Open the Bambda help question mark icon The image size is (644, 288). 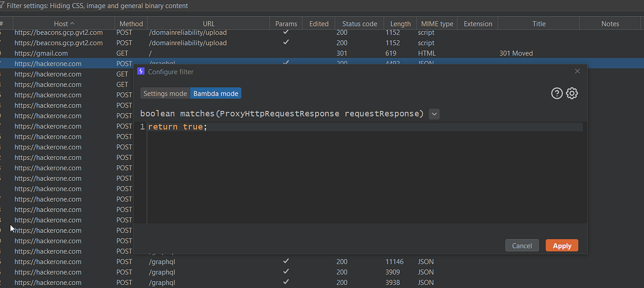point(557,93)
